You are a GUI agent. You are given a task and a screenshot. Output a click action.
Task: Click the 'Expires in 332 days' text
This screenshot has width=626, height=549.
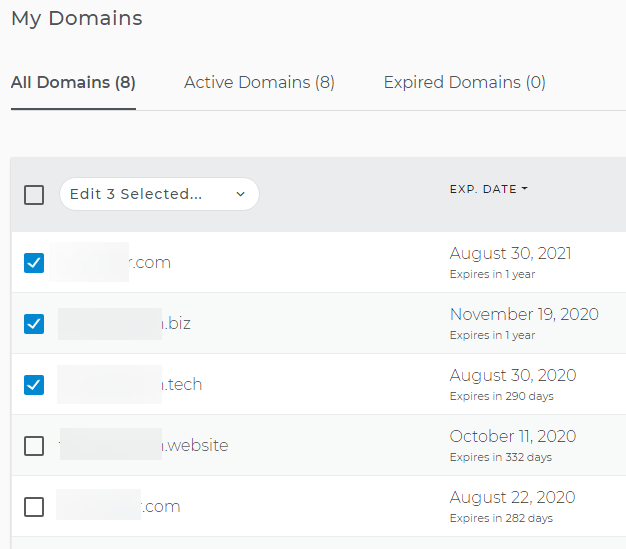pyautogui.click(x=501, y=457)
